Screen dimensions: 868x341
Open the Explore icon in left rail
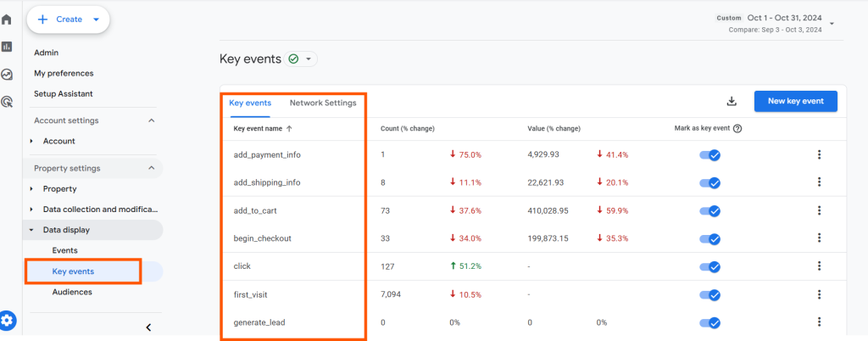click(7, 75)
